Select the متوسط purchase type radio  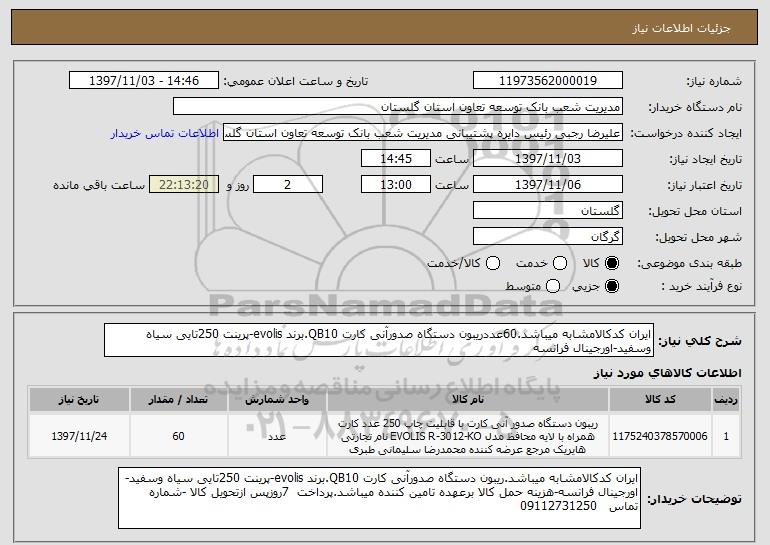click(553, 286)
